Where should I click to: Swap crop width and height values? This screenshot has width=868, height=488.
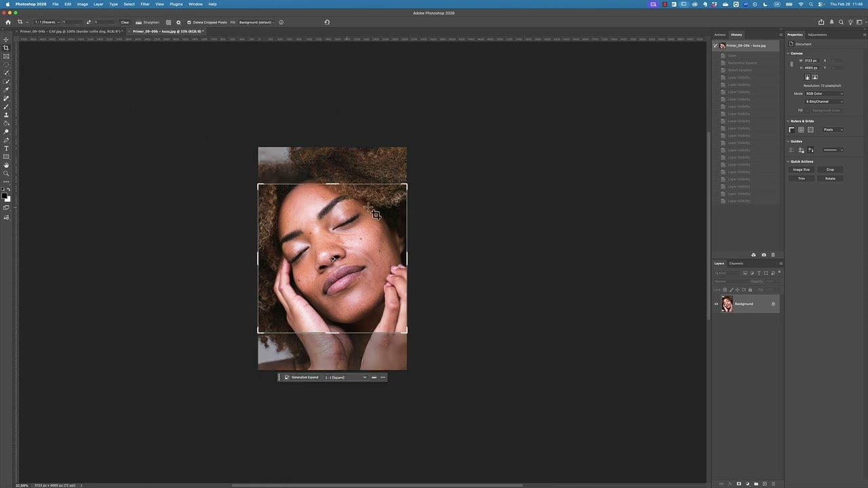point(88,22)
